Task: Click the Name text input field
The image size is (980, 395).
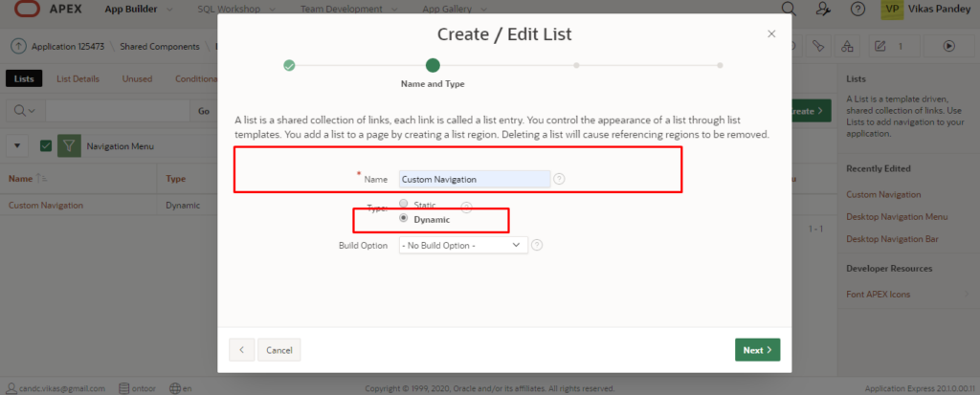Action: [475, 180]
